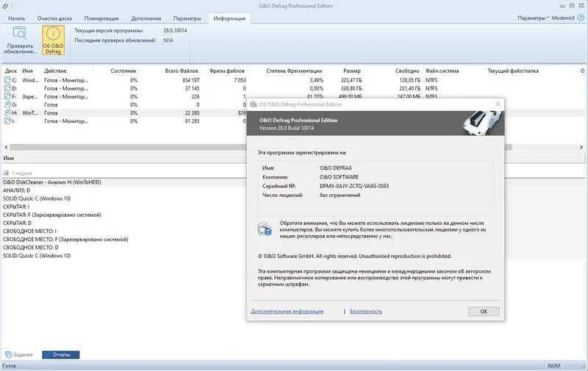Image resolution: width=588 pixels, height=371 pixels.
Task: Sort by the Всего Файлов column header
Action: pyautogui.click(x=182, y=71)
